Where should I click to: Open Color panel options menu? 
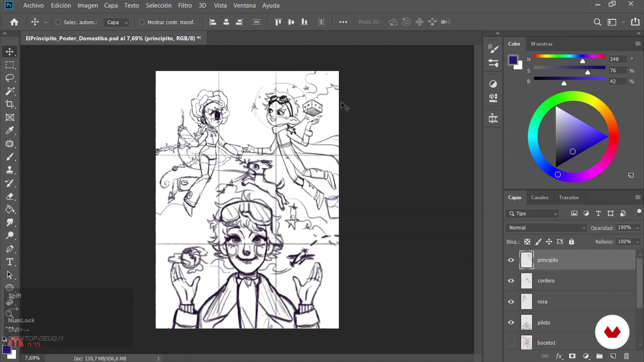(638, 44)
